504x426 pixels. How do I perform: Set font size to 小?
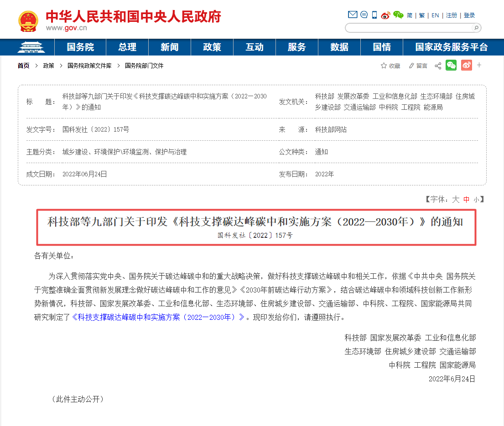476,200
